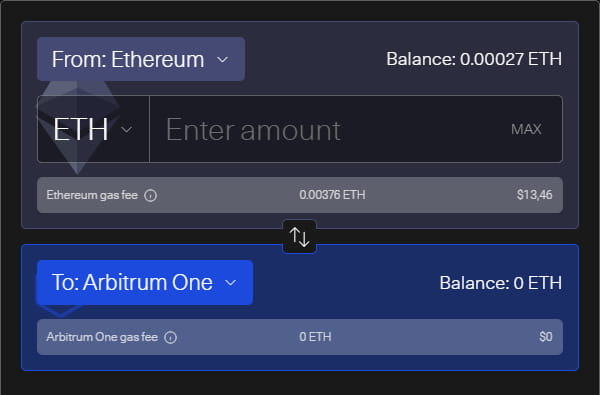Screen dimensions: 600x395
Task: Select the Ethereum gas fee label
Action: coord(92,195)
